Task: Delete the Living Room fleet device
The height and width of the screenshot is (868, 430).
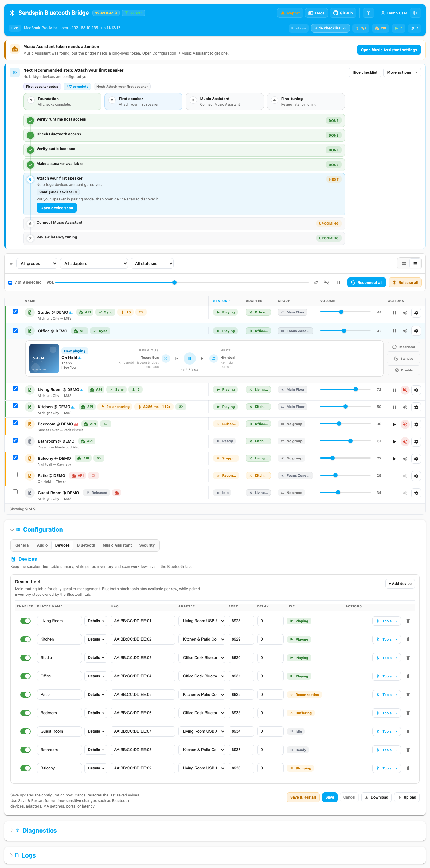Action: click(x=408, y=621)
